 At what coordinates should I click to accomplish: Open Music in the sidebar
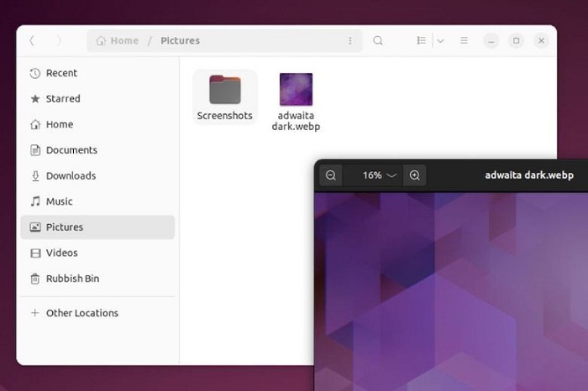97,201
